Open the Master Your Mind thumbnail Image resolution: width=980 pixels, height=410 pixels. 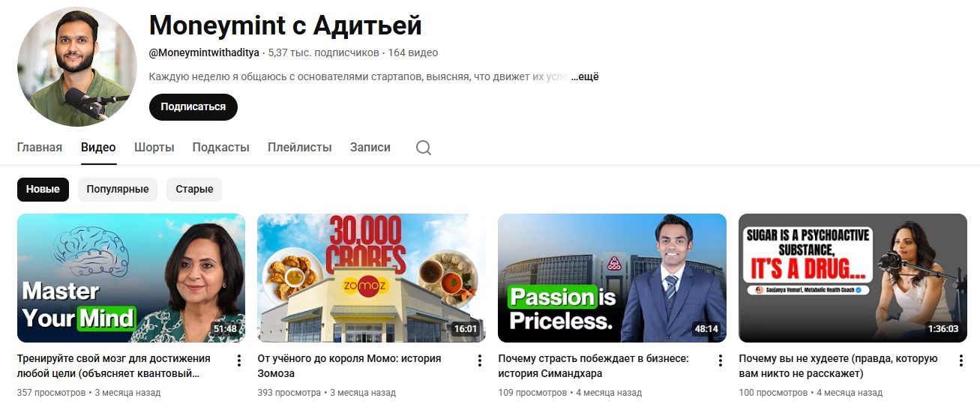pos(131,278)
